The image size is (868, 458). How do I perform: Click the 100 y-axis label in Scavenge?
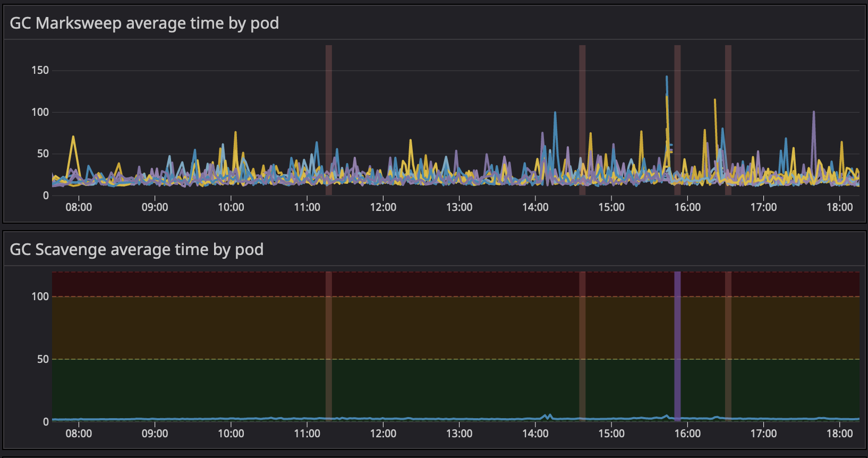click(40, 296)
